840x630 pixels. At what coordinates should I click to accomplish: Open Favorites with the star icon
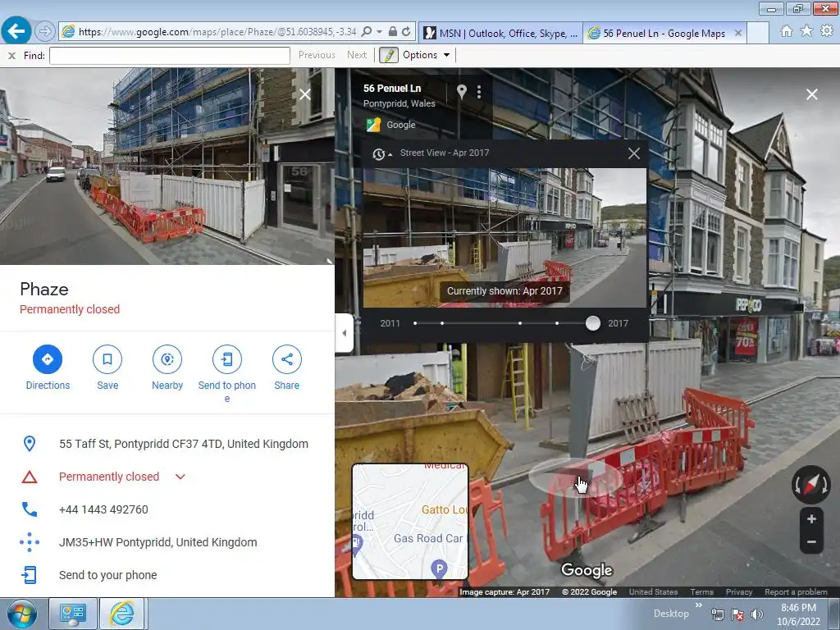click(x=806, y=31)
